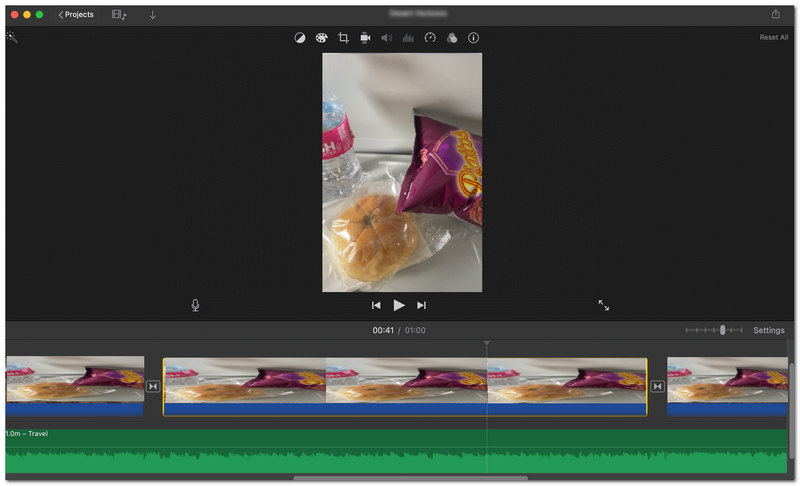Click the transition icon after selected clip
Viewport: 800px width, 486px height.
point(658,387)
